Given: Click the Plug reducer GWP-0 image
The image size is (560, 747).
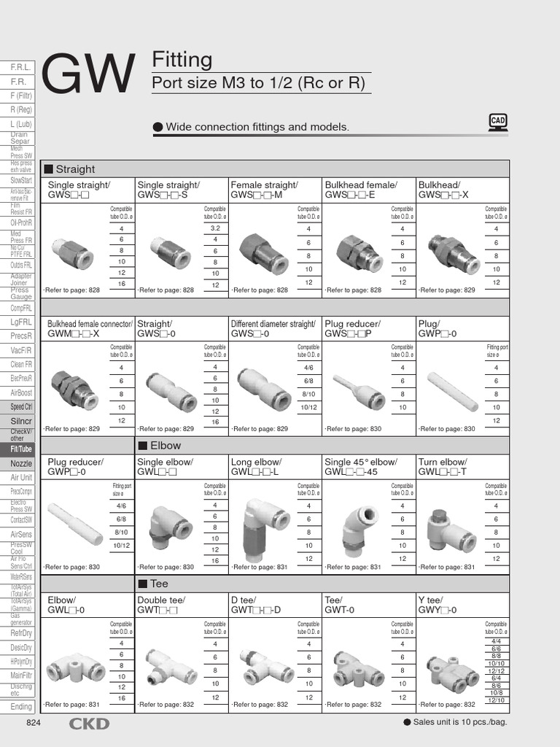Looking at the screenshot, I should 75,524.
